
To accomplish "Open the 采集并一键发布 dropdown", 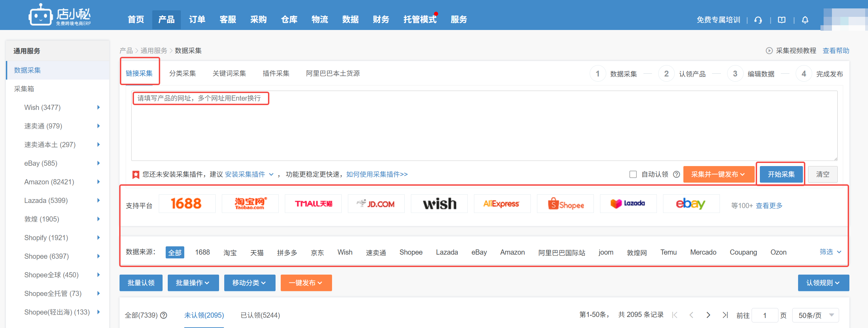I will [719, 174].
